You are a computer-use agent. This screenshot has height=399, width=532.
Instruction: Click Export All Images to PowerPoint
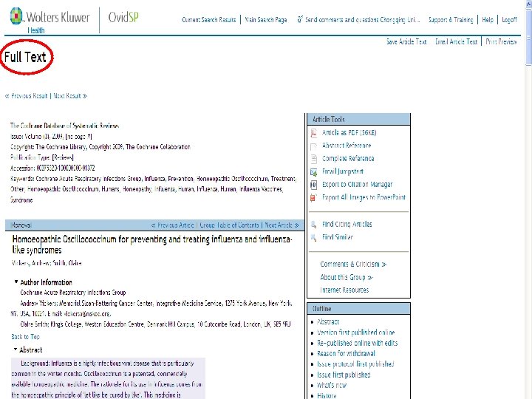(x=364, y=197)
